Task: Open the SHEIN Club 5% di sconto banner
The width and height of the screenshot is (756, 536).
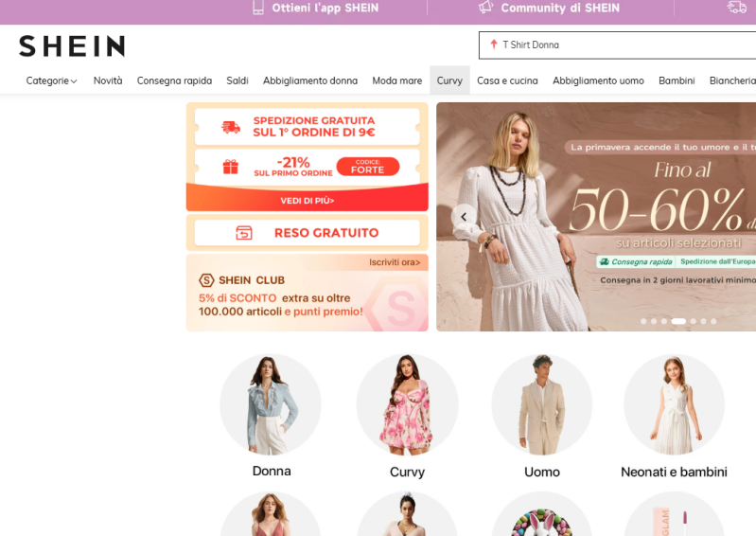Action: pos(308,293)
